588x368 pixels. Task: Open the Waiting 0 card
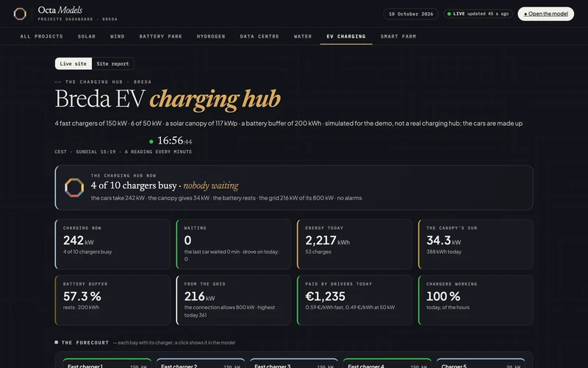(234, 244)
